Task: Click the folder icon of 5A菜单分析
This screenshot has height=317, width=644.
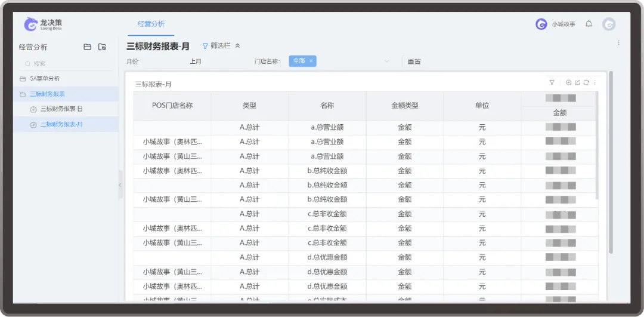Action: [23, 79]
